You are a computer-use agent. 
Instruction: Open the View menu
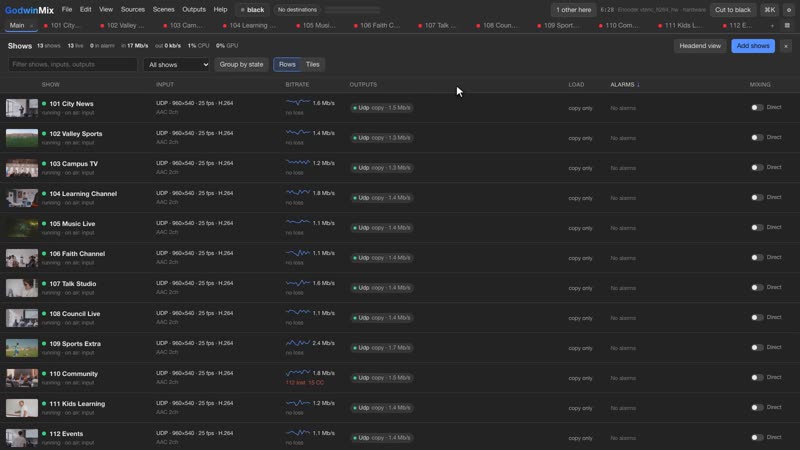click(106, 10)
